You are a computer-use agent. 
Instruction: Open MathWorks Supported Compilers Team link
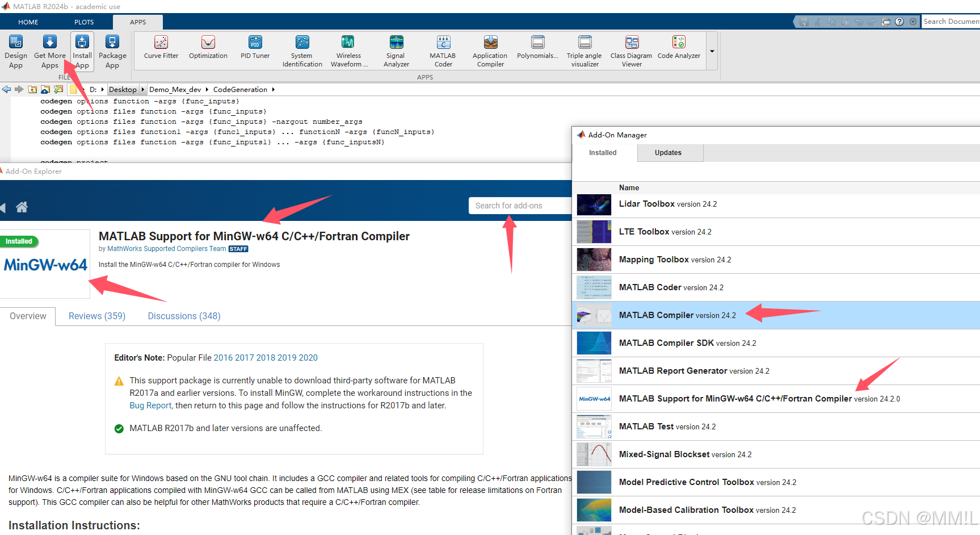[x=167, y=249]
